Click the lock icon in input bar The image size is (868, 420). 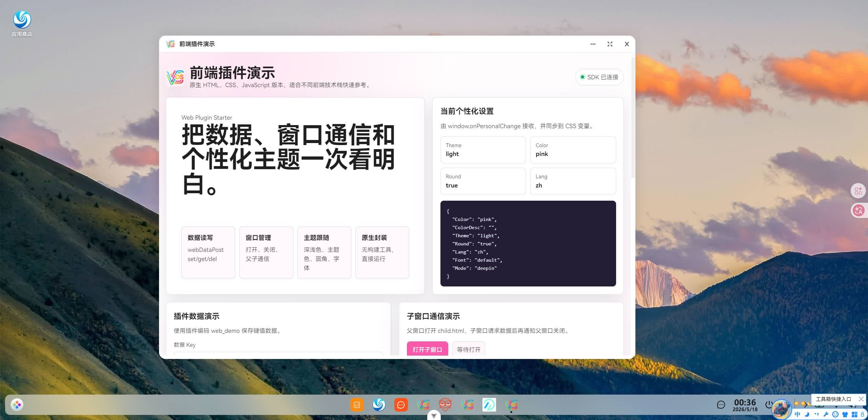(863, 414)
